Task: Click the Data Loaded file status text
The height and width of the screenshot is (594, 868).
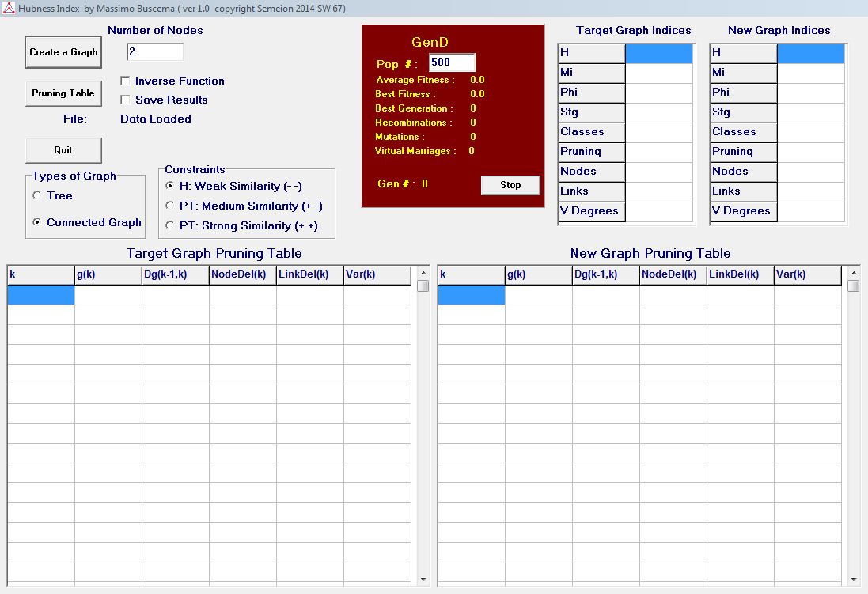Action: tap(156, 119)
